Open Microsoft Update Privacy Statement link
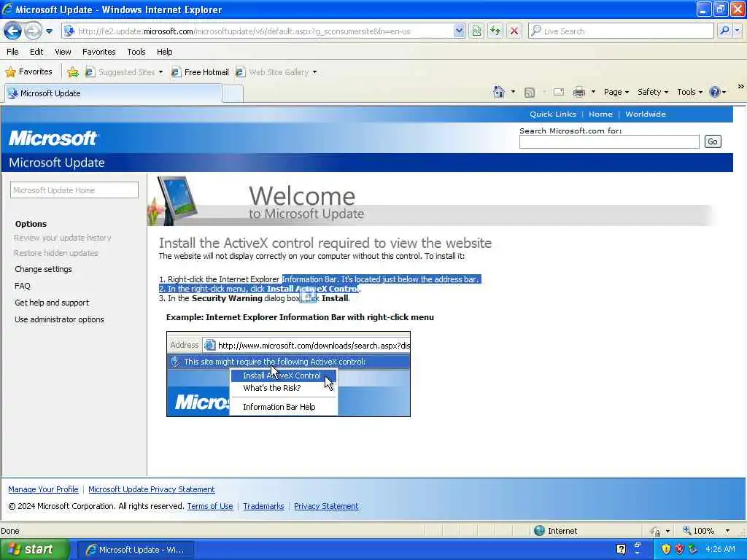The height and width of the screenshot is (560, 747). 152,489
